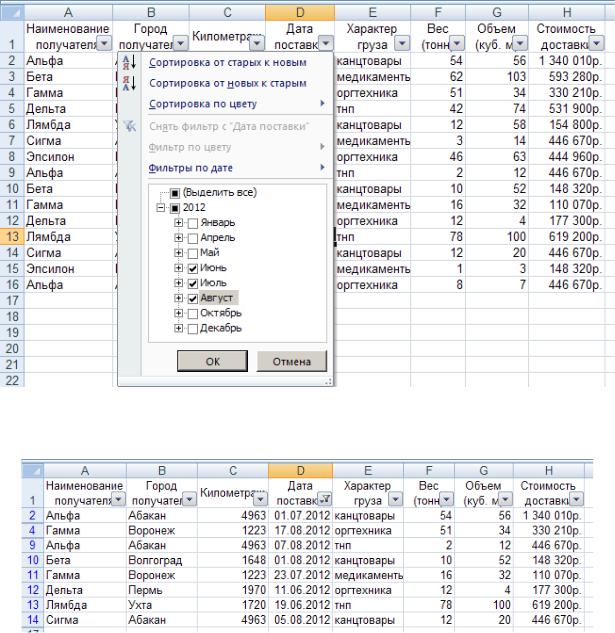Expand the Июнь tree node
The image size is (615, 633).
click(178, 268)
